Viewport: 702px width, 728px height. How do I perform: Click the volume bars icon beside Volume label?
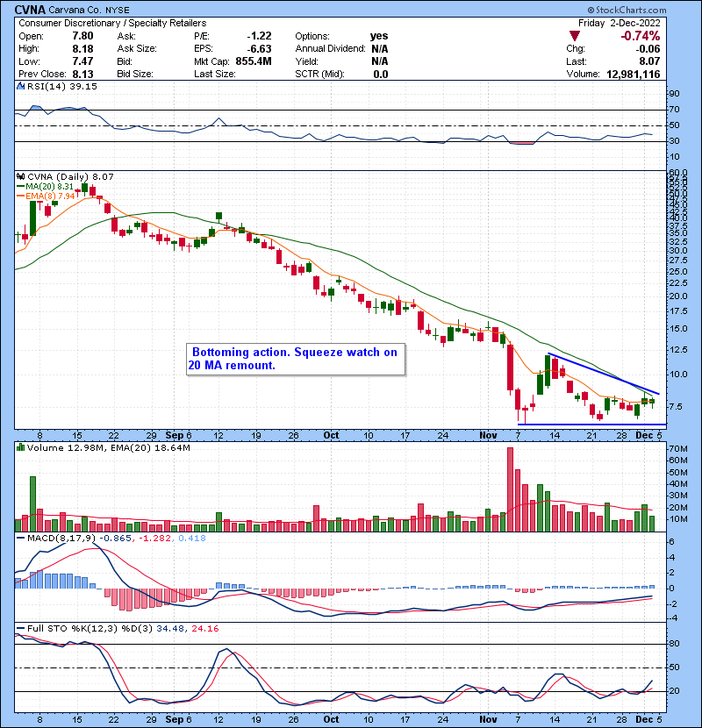pos(20,447)
